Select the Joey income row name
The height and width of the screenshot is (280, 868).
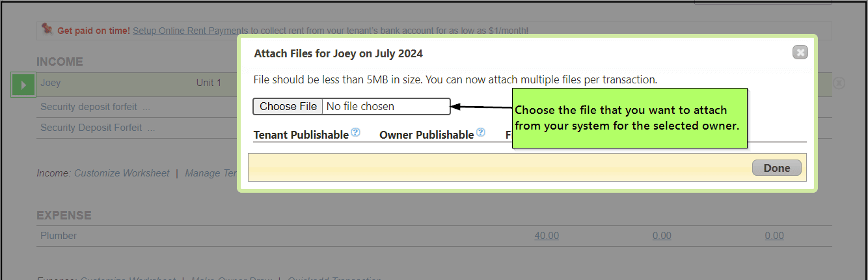click(x=50, y=83)
